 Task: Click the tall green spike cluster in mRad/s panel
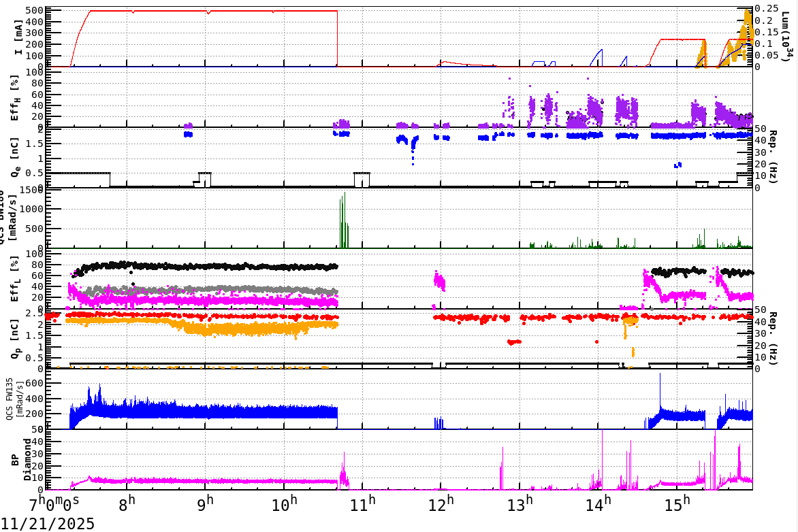click(x=344, y=221)
